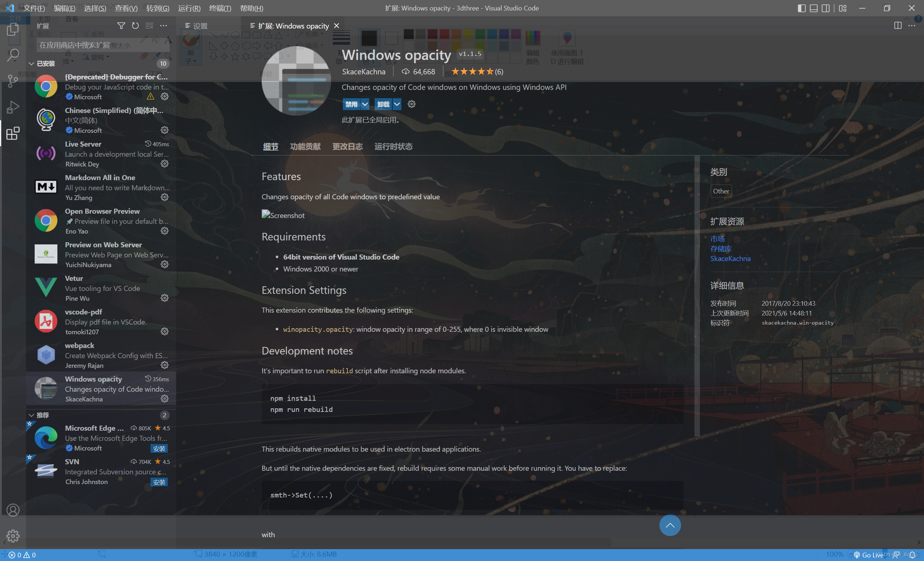Image resolution: width=924 pixels, height=561 pixels.
Task: Open Run and Debug view icon
Action: [13, 107]
